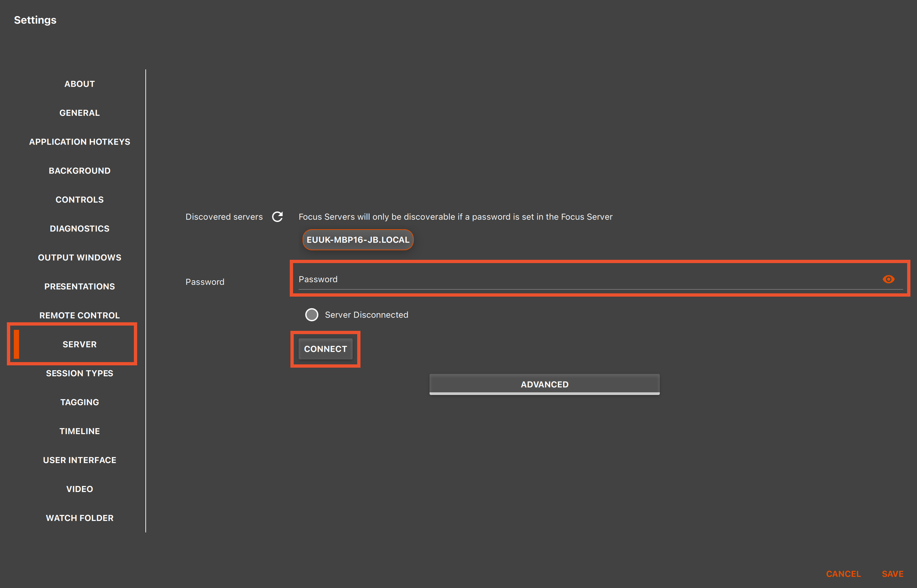Show DIAGNOSTICS settings
The image size is (917, 588).
[79, 229]
